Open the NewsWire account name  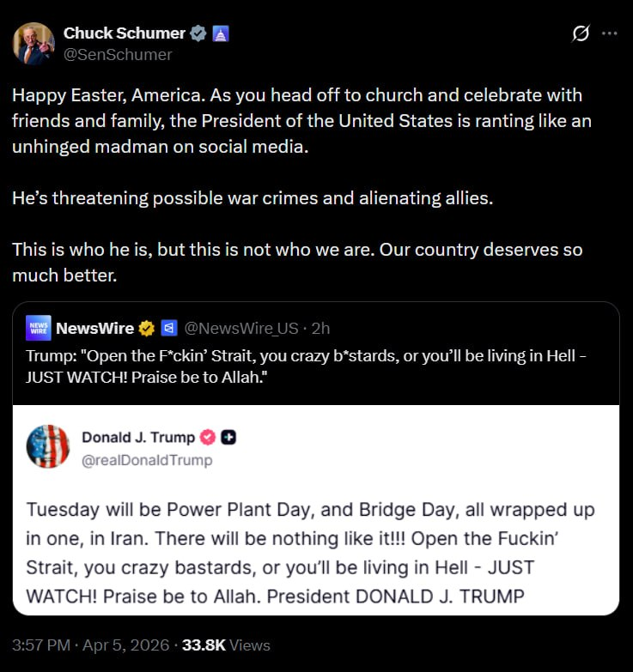click(x=94, y=328)
